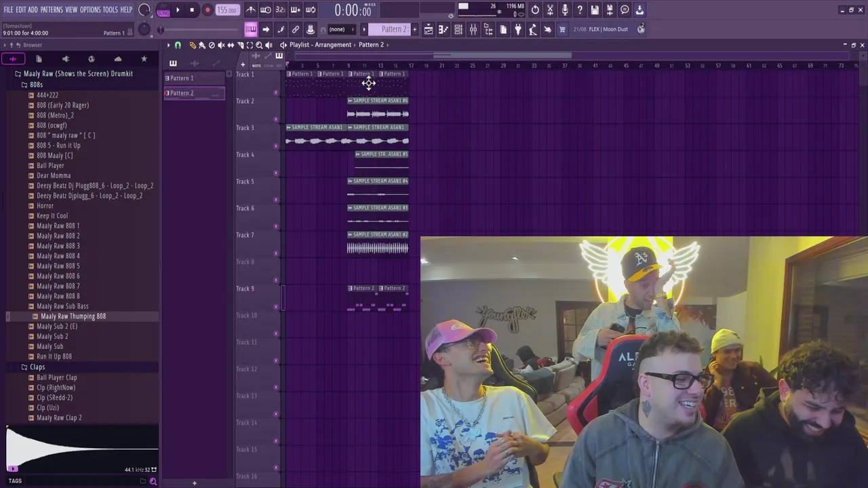
Task: Toggle the Playlist snap magnet
Action: pyautogui.click(x=178, y=45)
